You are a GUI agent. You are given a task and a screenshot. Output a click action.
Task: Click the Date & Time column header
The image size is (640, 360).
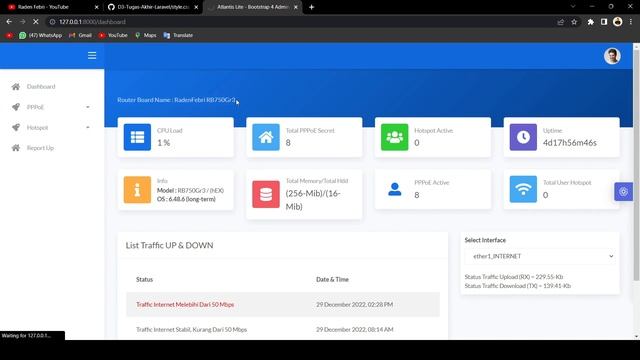332,280
